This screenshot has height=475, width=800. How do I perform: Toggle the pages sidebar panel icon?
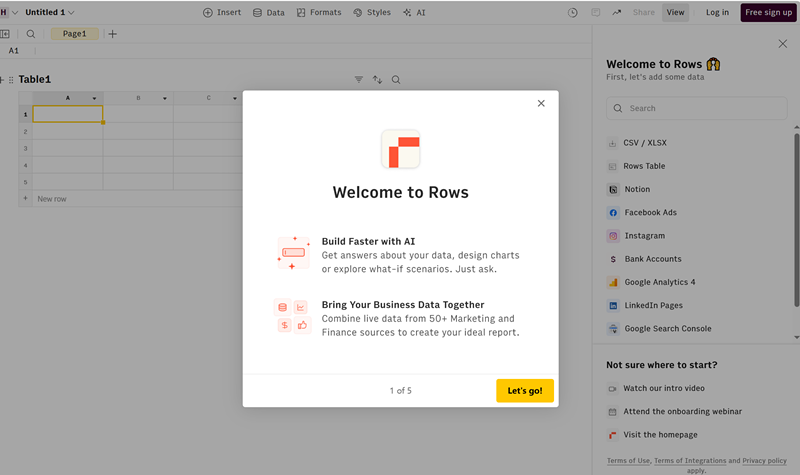point(5,34)
